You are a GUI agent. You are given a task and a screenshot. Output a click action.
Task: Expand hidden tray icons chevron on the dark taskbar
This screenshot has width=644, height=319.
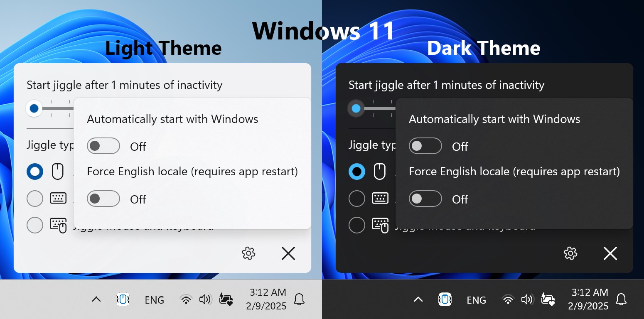[x=418, y=299]
